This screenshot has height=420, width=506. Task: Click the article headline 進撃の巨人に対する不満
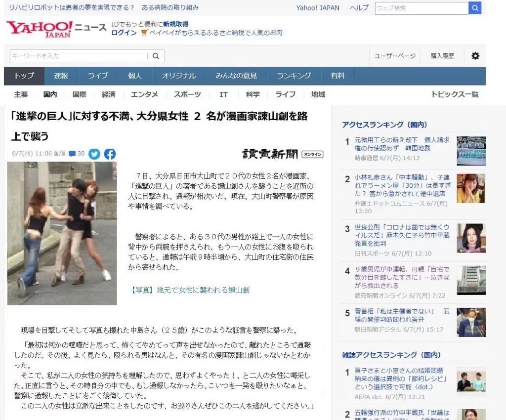tap(160, 126)
